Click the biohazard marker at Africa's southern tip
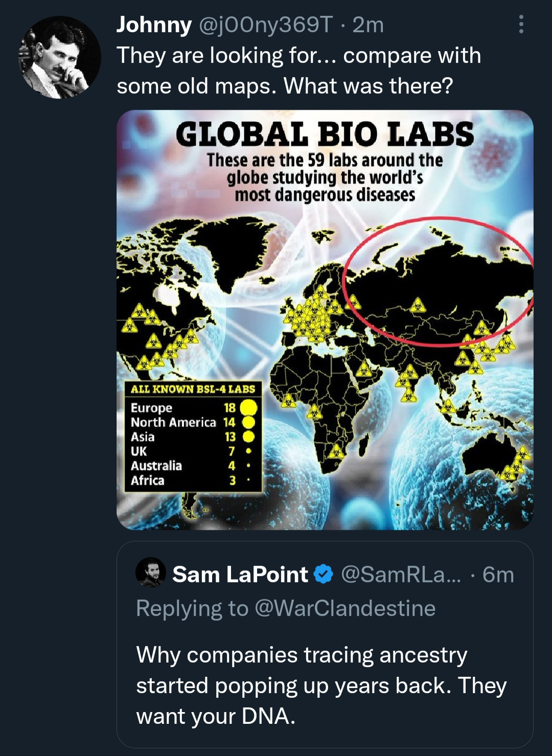Viewport: 552px width, 756px height. pyautogui.click(x=336, y=452)
